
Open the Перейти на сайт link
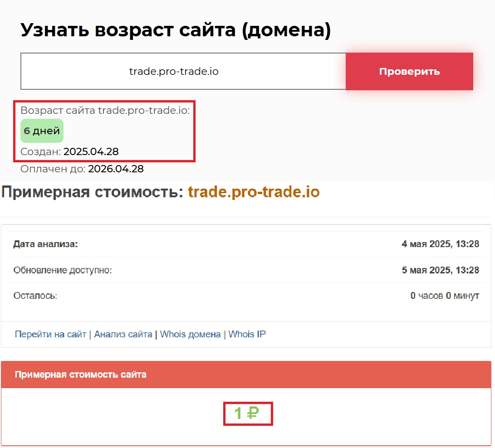(50, 335)
